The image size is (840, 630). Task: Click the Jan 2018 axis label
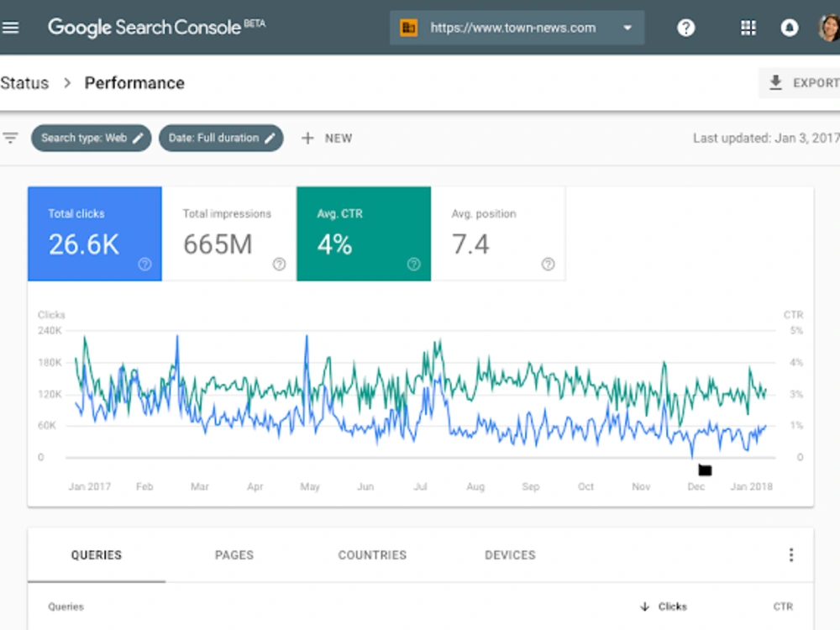[x=752, y=486]
